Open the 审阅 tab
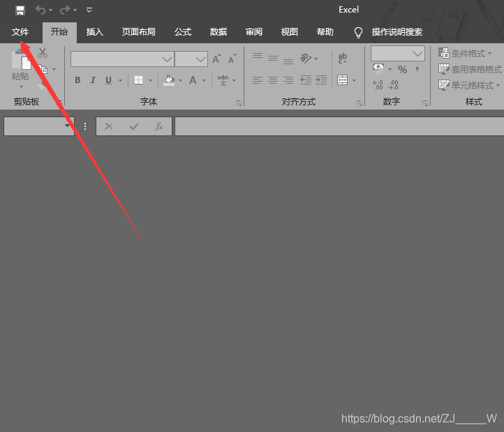This screenshot has height=432, width=504. (x=254, y=32)
